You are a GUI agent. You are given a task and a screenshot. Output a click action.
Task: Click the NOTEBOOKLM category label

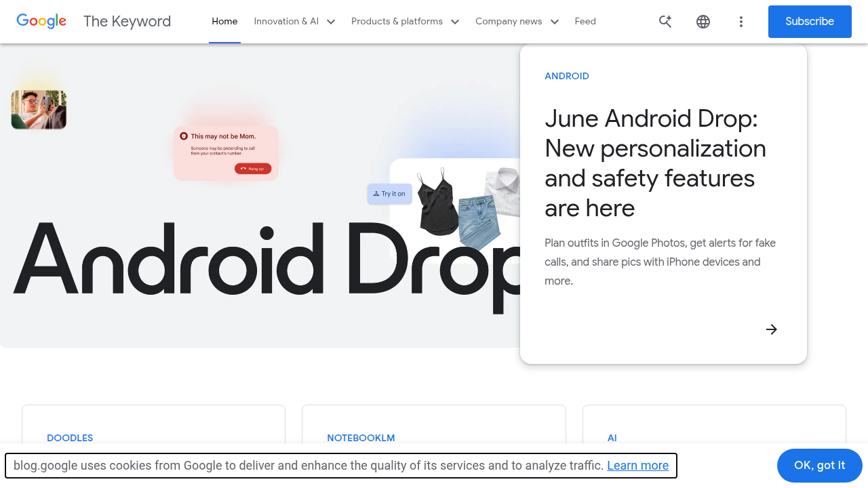point(361,438)
